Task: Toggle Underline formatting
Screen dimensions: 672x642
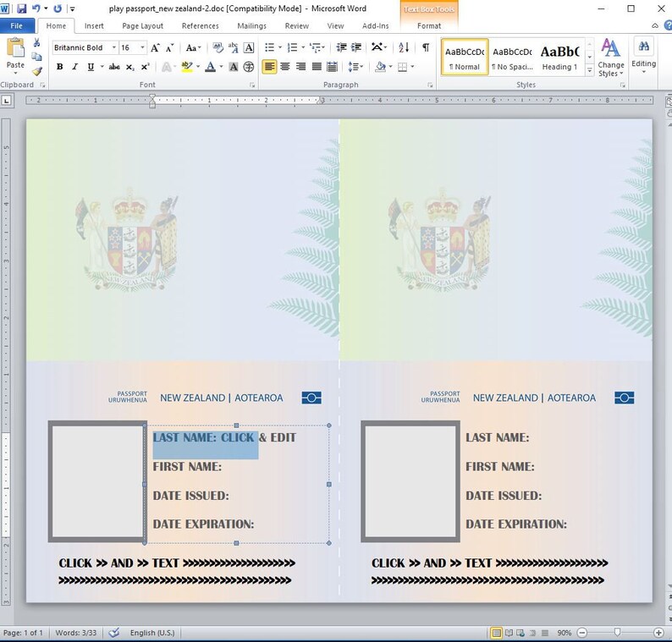Action: click(x=91, y=67)
